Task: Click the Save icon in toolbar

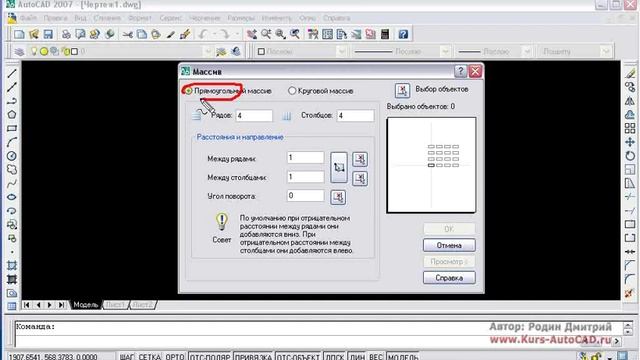Action: (48, 34)
